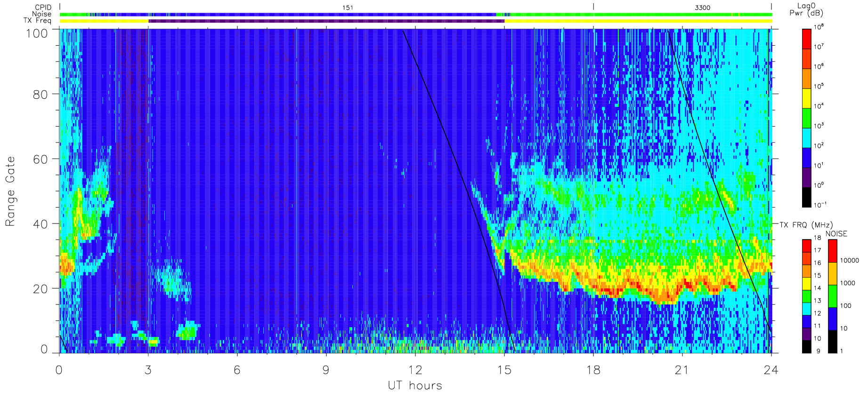The width and height of the screenshot is (868, 400).
Task: Click the 10⁸ label on the power colorbar
Action: coord(819,27)
